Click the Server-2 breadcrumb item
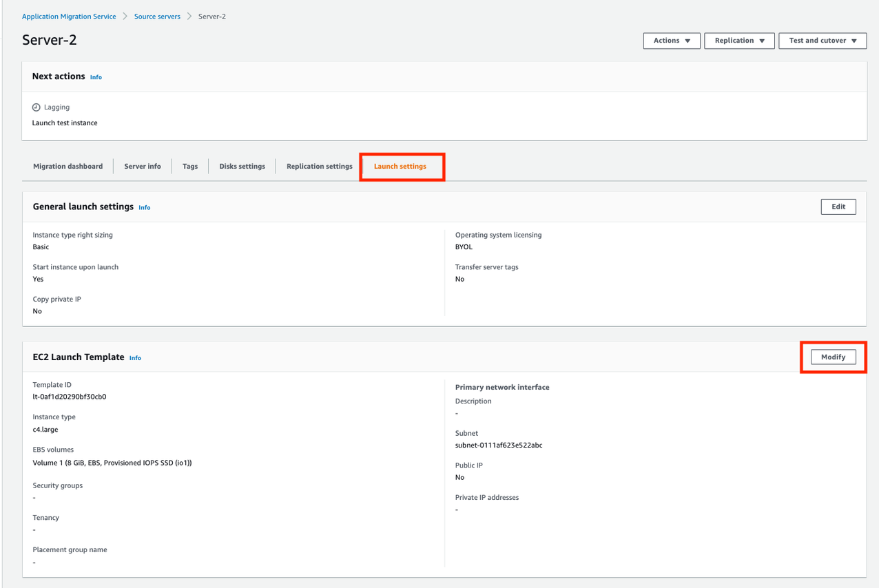 coord(212,17)
